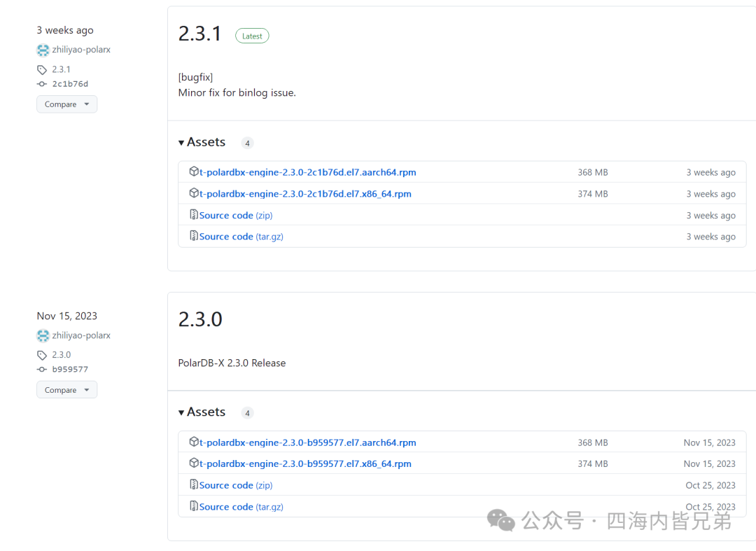Click 'Minor fix for binlog issue.' text
The image size is (756, 551).
pyautogui.click(x=237, y=92)
